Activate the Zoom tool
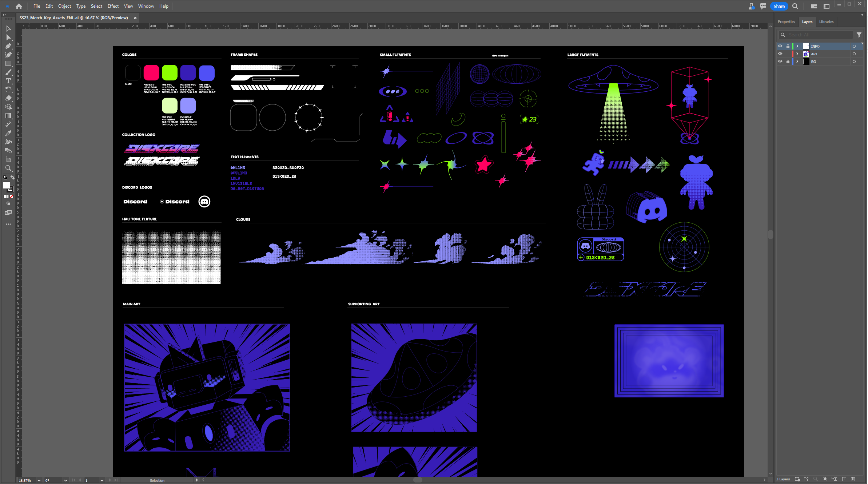The width and height of the screenshot is (868, 484). coord(8,168)
